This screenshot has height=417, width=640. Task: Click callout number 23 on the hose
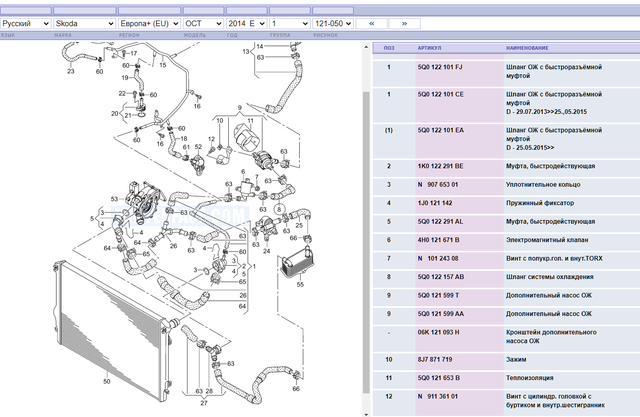(71, 71)
